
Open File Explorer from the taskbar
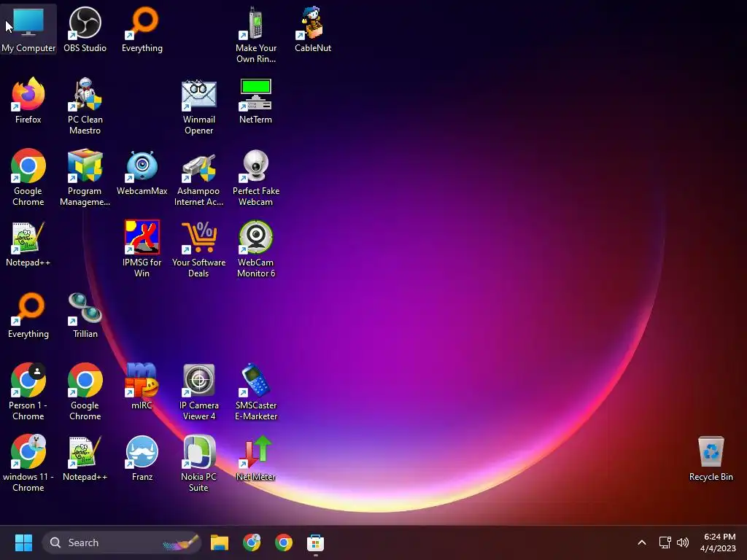220,542
